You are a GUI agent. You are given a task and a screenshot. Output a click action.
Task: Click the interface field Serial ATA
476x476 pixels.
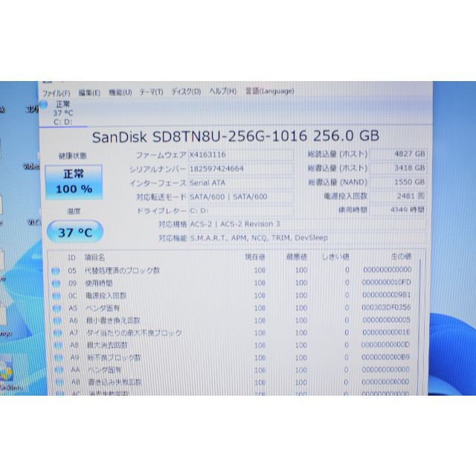click(241, 183)
